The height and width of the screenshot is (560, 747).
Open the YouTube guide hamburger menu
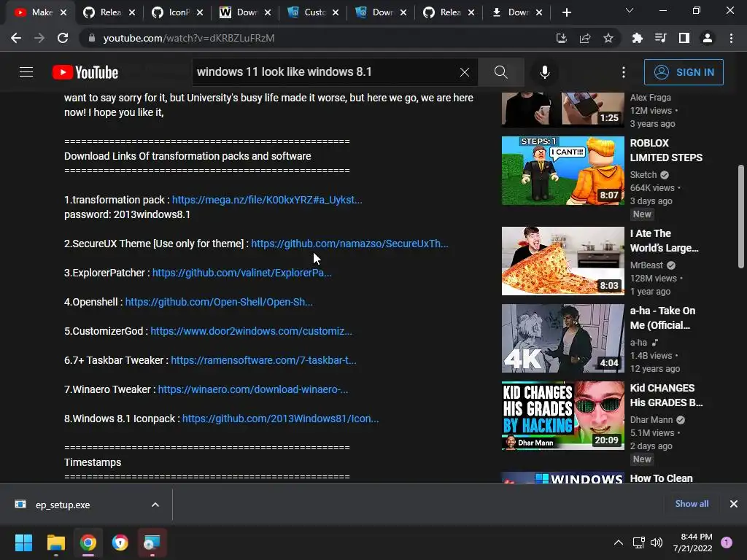point(26,72)
